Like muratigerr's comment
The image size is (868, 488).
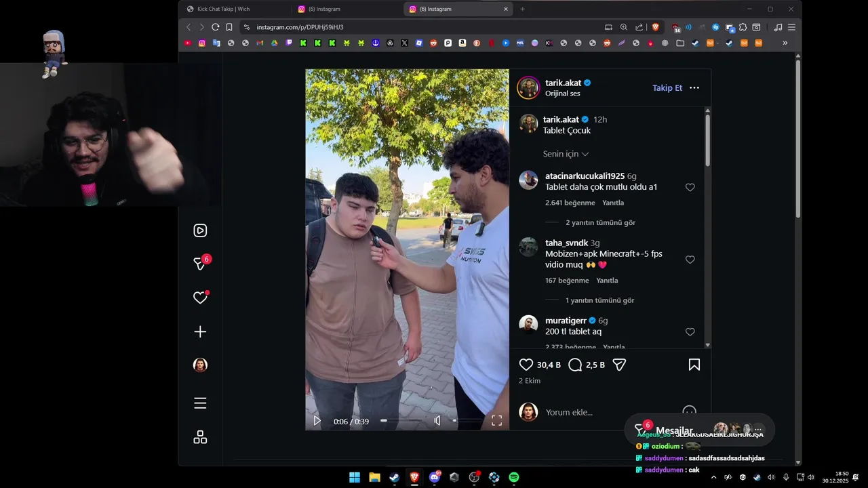pos(690,332)
